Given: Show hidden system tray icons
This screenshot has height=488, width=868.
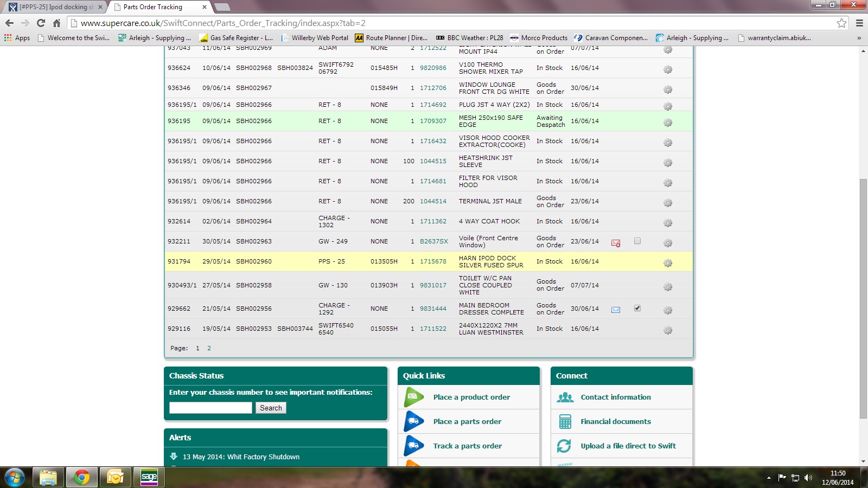Looking at the screenshot, I should pyautogui.click(x=769, y=478).
